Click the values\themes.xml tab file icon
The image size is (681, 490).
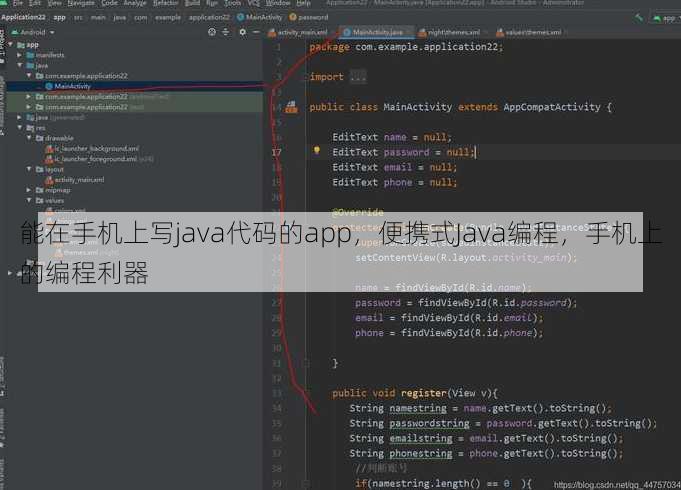(x=500, y=32)
